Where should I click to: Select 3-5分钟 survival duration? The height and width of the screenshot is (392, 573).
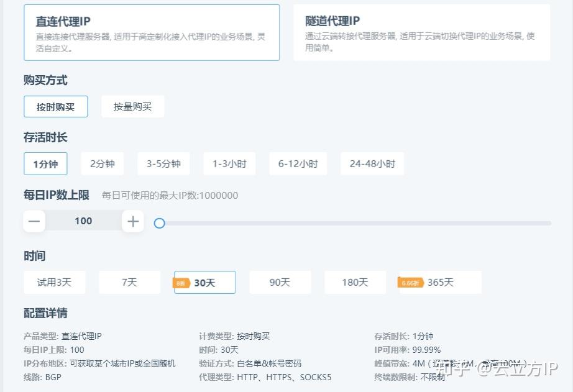(x=163, y=163)
